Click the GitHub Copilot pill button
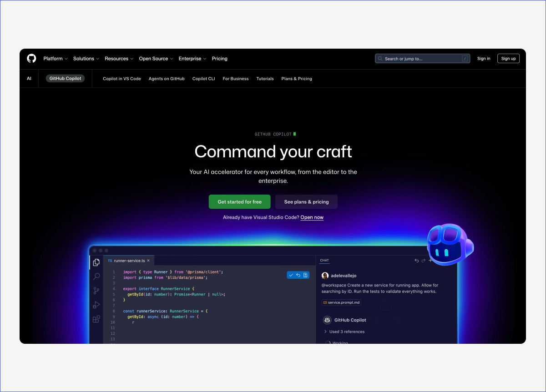546x392 pixels. pos(65,79)
